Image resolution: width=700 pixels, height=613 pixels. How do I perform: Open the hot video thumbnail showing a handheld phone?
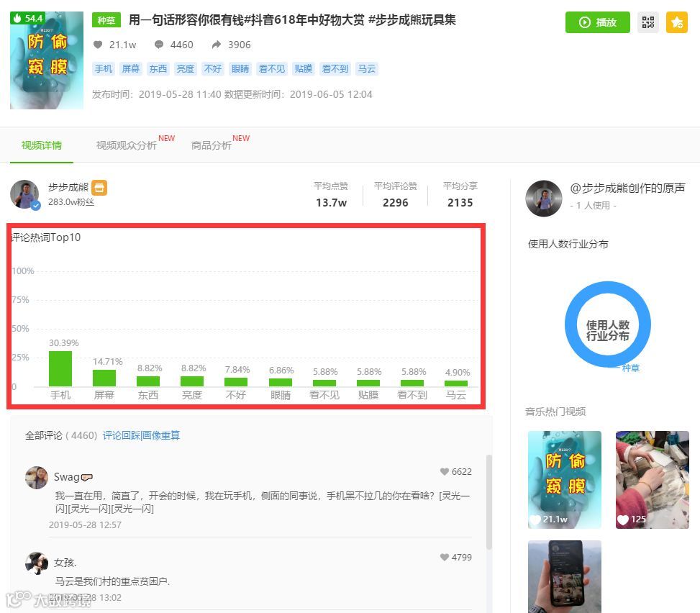click(x=564, y=576)
